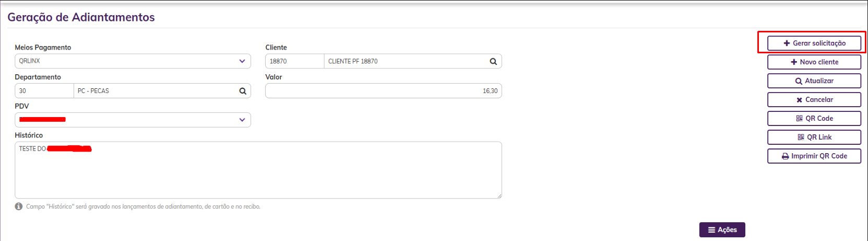Click the QR Link button
The image size is (868, 241).
814,137
